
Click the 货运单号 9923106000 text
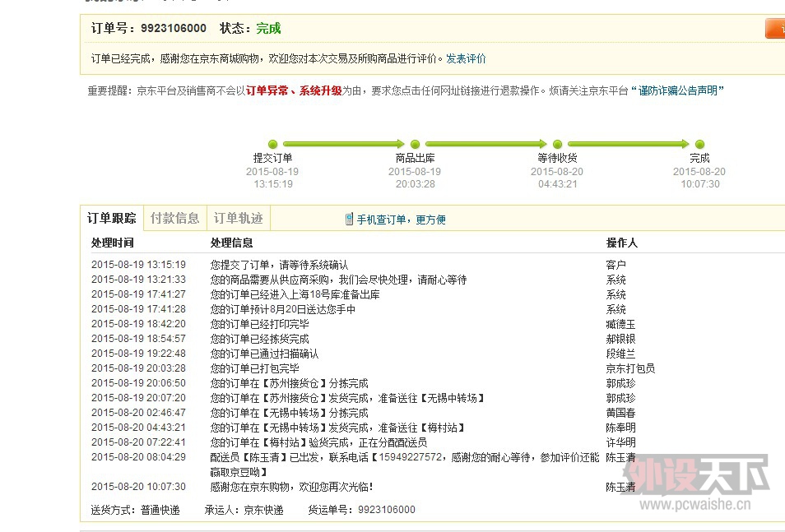[386, 510]
